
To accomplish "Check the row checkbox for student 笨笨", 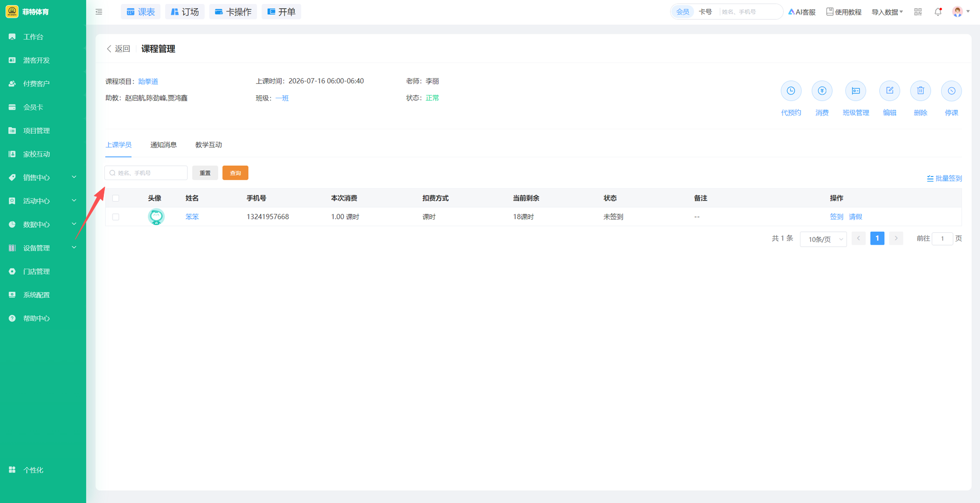I will (116, 217).
